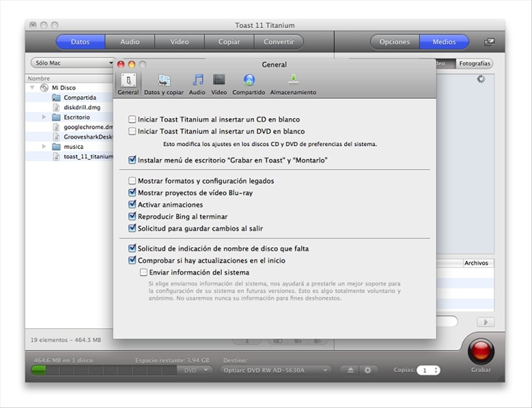The height and width of the screenshot is (408, 532).
Task: Open the Sólo Mac format dropdown
Action: pyautogui.click(x=72, y=63)
